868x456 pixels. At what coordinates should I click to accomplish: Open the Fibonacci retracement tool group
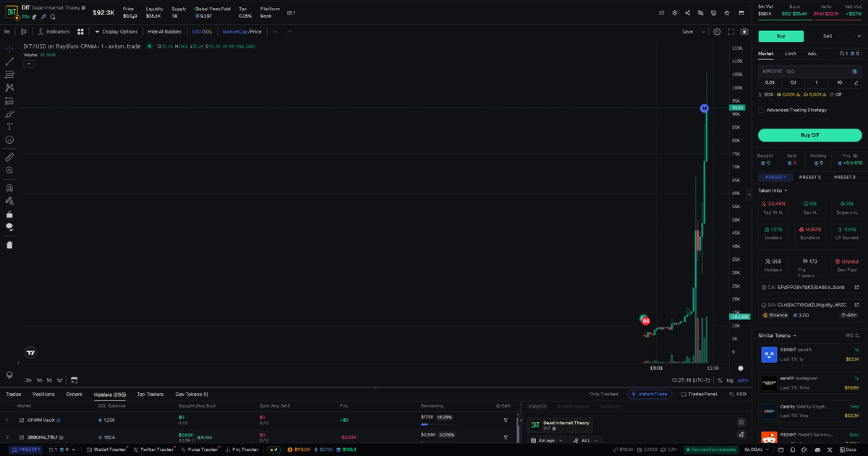click(9, 74)
